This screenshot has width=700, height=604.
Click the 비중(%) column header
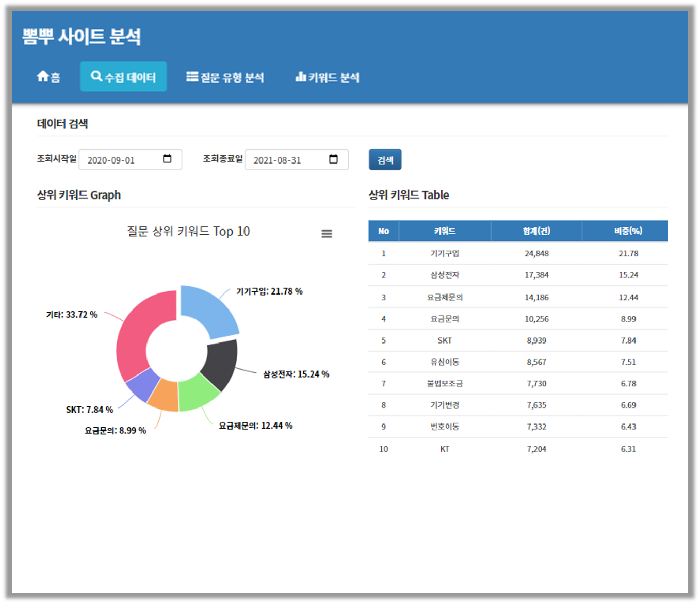tap(628, 231)
